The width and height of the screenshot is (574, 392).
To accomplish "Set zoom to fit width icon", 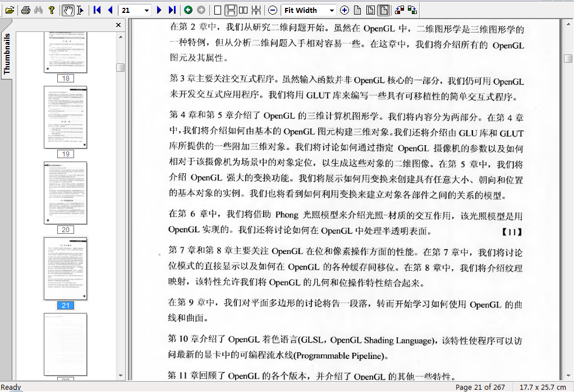I will [384, 10].
